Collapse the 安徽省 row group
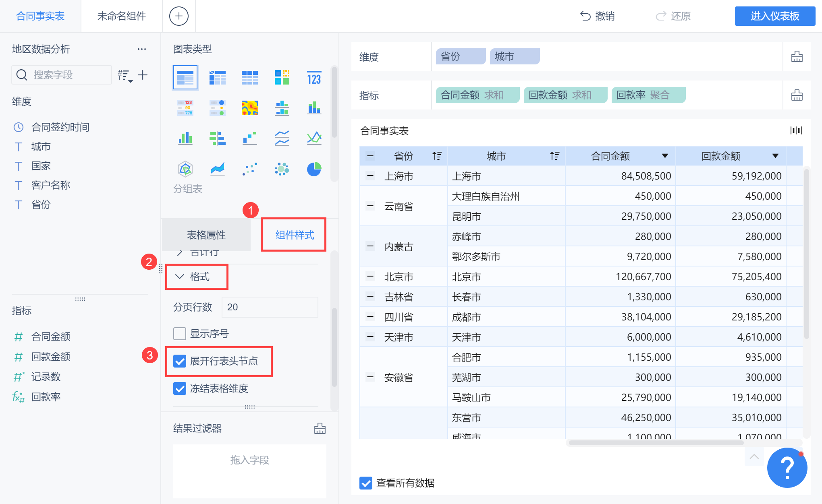Viewport: 822px width, 504px height. (x=370, y=377)
